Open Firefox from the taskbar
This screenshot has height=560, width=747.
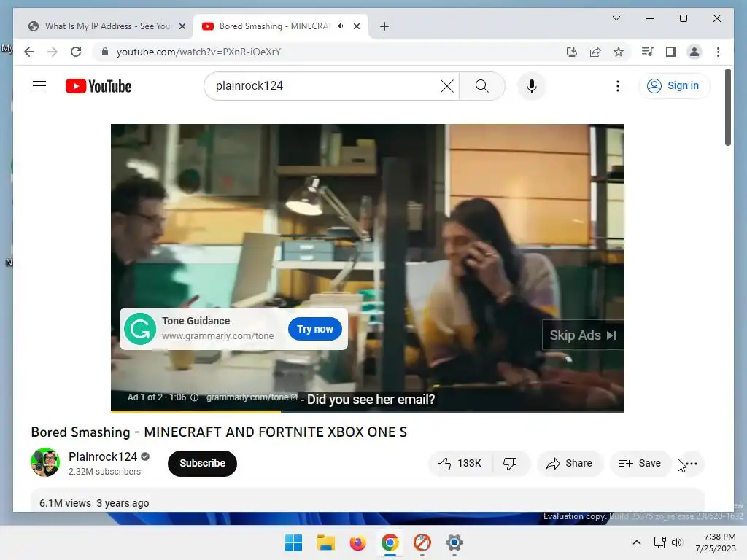pyautogui.click(x=357, y=542)
